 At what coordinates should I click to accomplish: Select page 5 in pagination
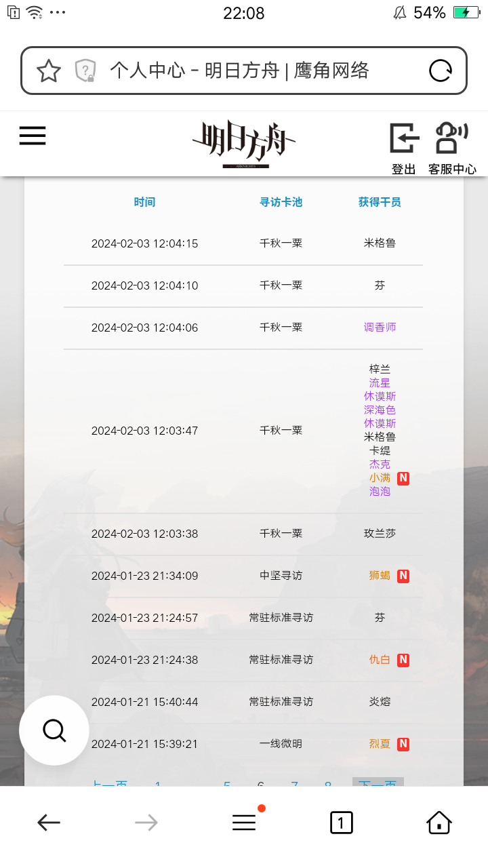click(227, 783)
